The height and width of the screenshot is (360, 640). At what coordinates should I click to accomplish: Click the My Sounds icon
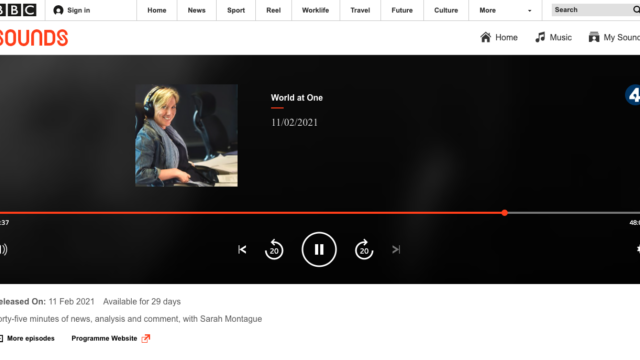[594, 37]
